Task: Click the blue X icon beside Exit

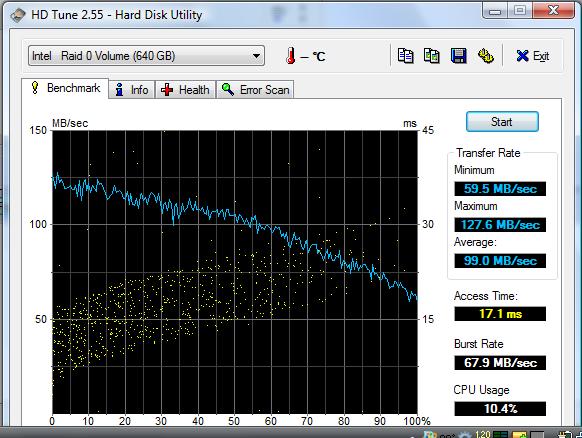Action: pyautogui.click(x=522, y=56)
